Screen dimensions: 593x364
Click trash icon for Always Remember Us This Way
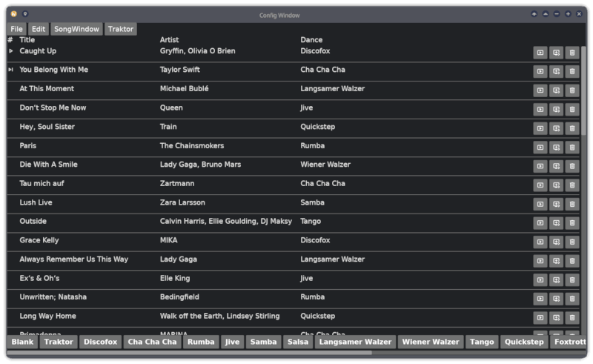tap(572, 261)
